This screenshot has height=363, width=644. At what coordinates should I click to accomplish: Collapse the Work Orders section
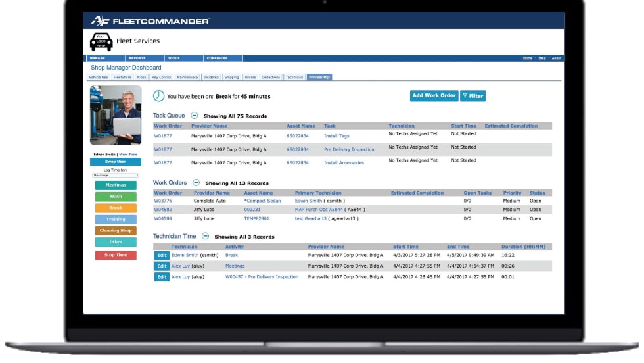coord(196,182)
